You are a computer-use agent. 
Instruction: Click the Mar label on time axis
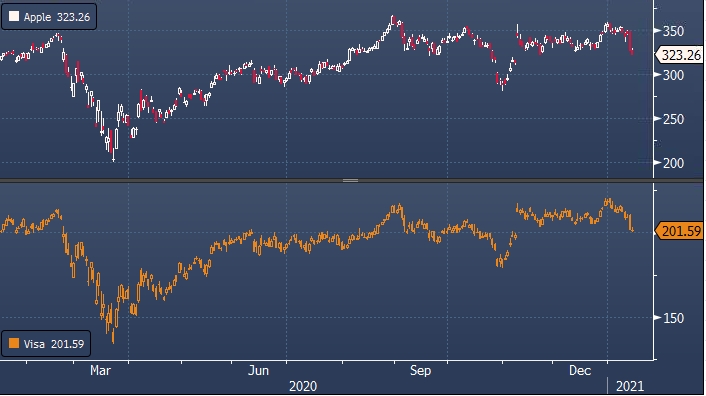pos(100,370)
